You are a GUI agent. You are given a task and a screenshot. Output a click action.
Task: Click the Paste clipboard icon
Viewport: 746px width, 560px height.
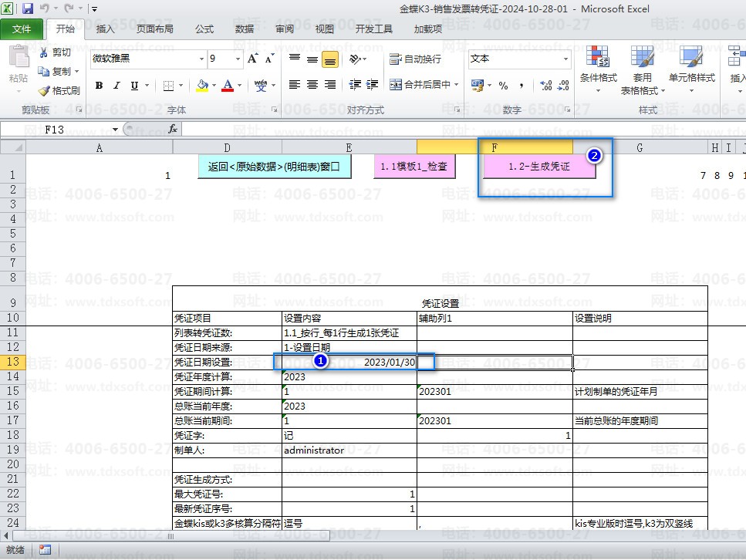point(19,57)
